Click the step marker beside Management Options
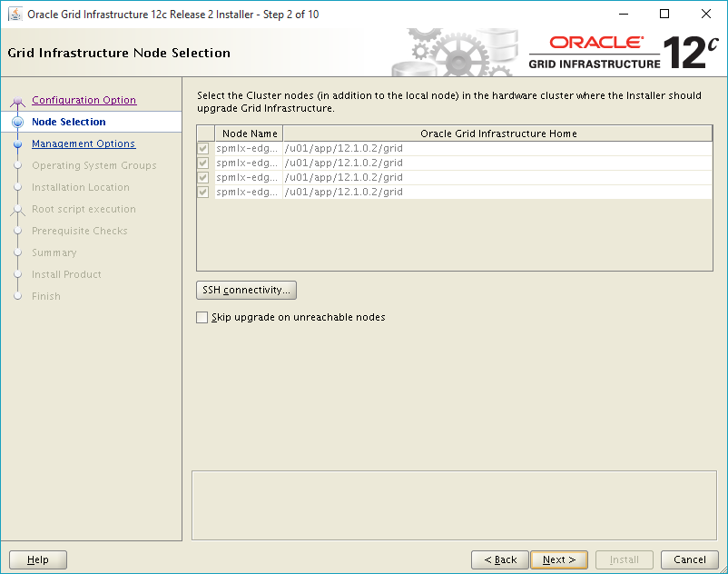728x574 pixels. tap(17, 144)
